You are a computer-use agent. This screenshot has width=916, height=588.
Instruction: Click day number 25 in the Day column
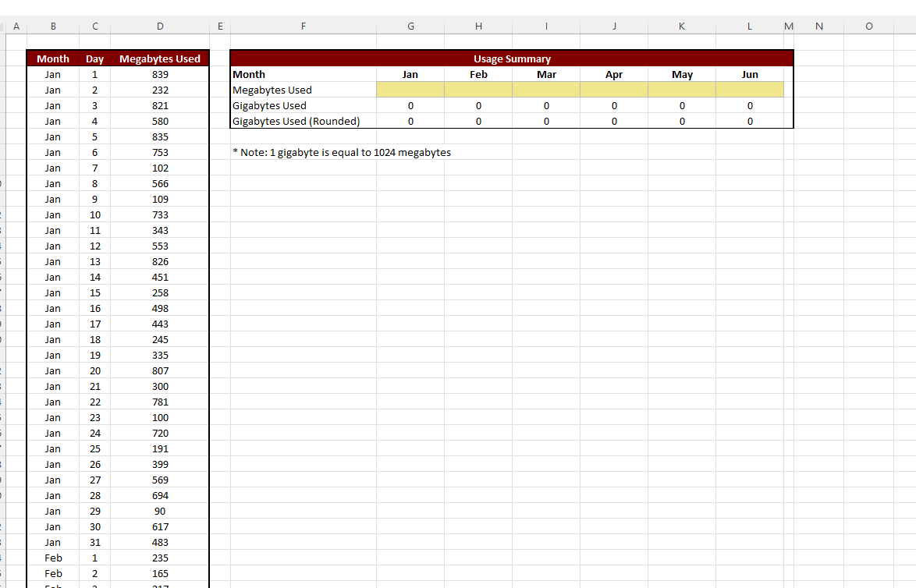tap(94, 449)
